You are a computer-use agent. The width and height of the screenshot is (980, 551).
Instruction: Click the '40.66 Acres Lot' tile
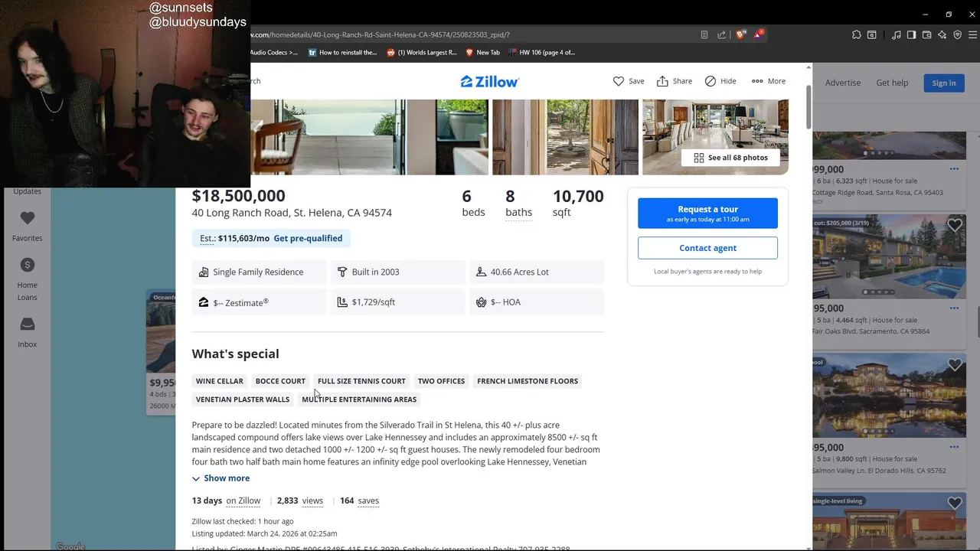coord(537,272)
